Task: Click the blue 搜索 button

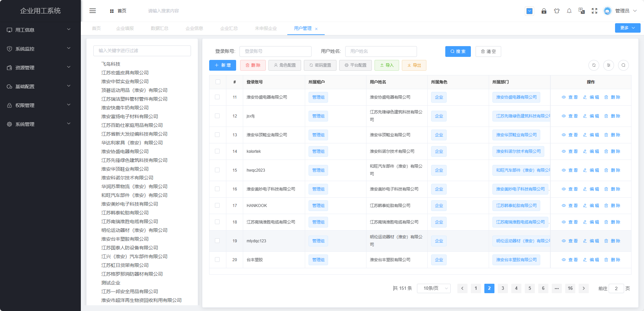Action: [458, 51]
